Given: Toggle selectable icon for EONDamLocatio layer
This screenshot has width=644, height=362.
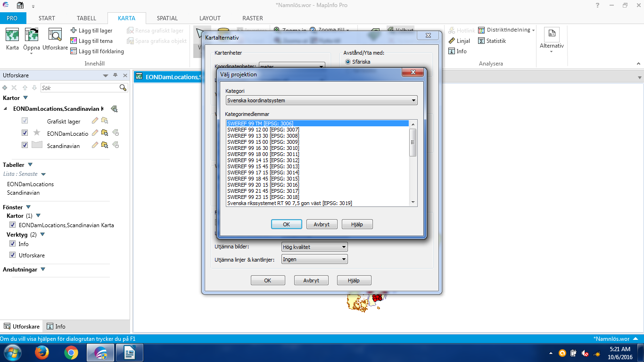Looking at the screenshot, I should 105,133.
